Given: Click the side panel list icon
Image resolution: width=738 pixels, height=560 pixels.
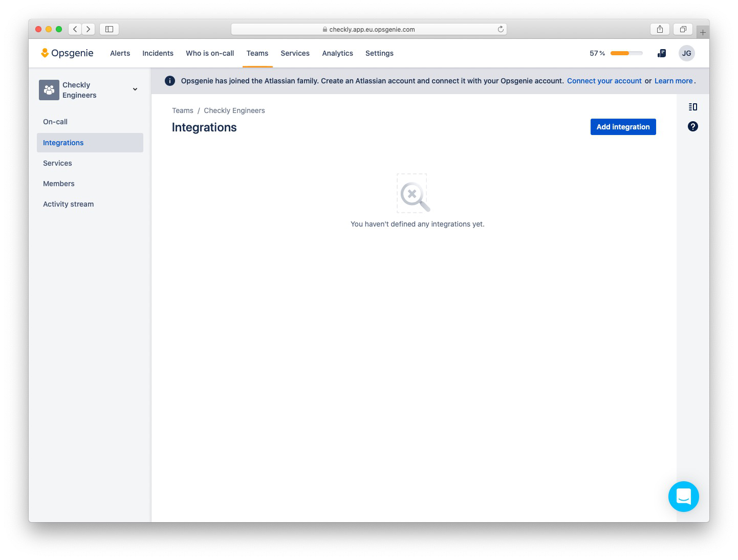Looking at the screenshot, I should pyautogui.click(x=692, y=107).
